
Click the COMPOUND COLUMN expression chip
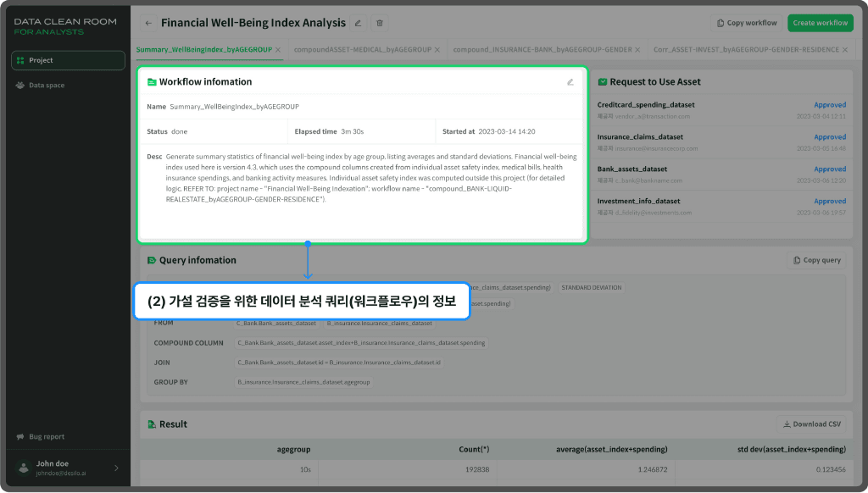point(361,343)
